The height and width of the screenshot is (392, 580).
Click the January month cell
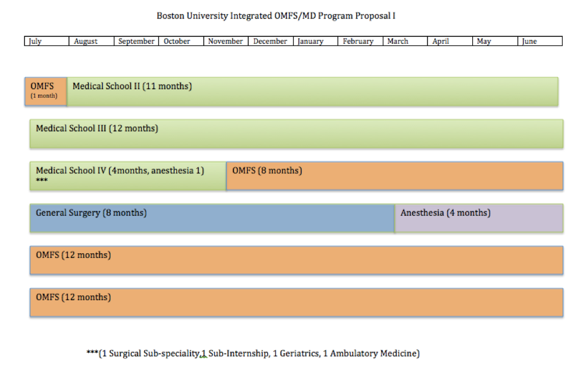(316, 41)
